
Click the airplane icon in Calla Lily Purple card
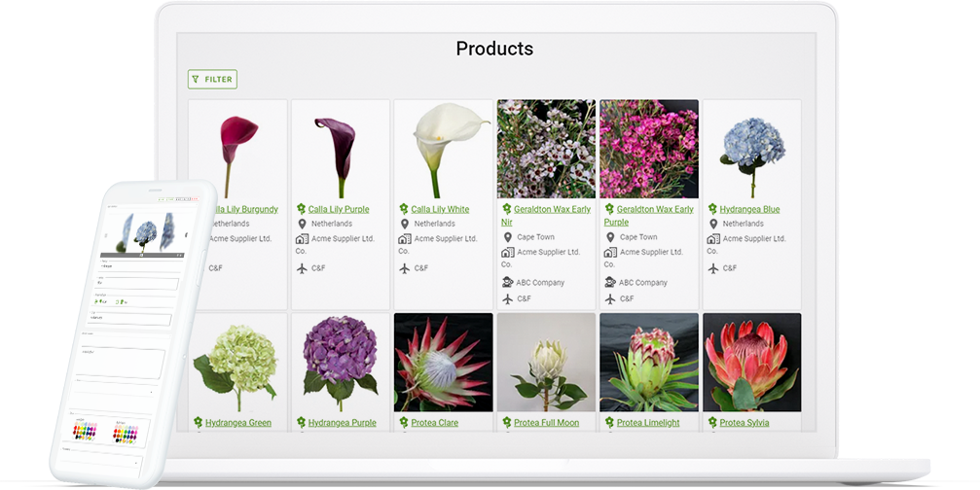[301, 268]
